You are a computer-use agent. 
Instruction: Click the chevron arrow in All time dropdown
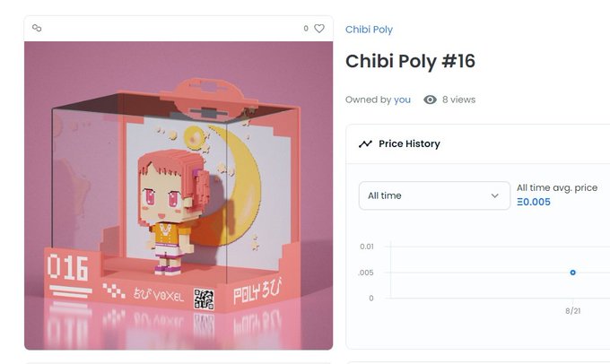(494, 195)
